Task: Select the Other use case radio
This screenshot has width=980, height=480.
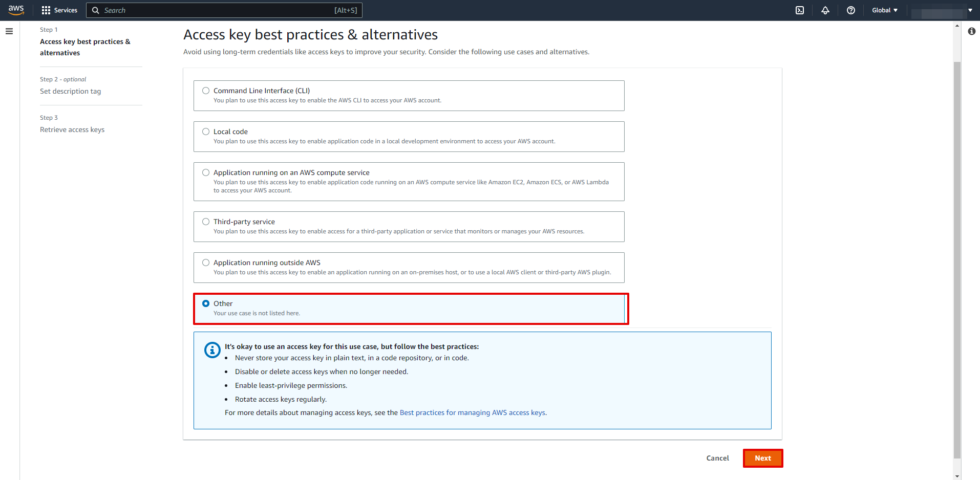Action: pos(206,303)
